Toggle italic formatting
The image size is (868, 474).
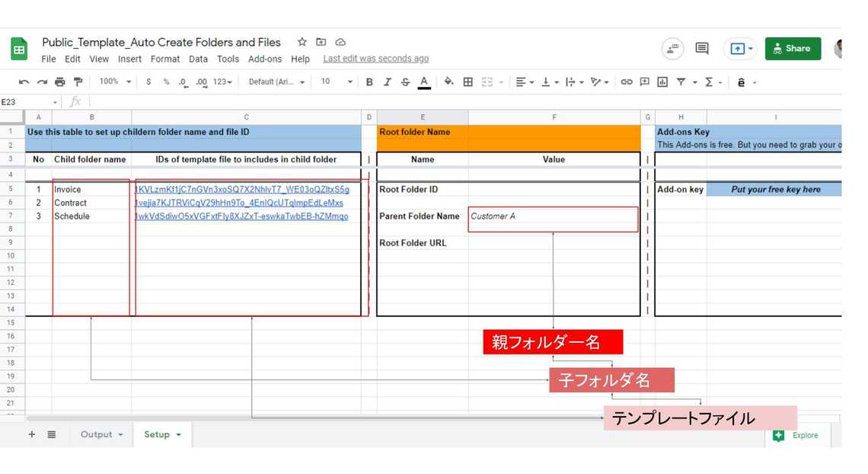coord(387,82)
